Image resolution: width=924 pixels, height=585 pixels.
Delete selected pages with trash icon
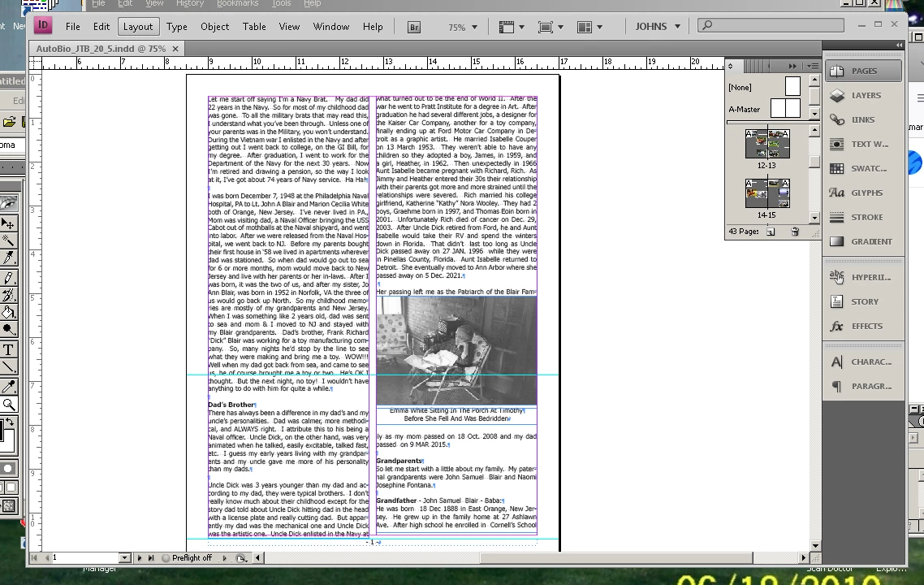tap(795, 232)
